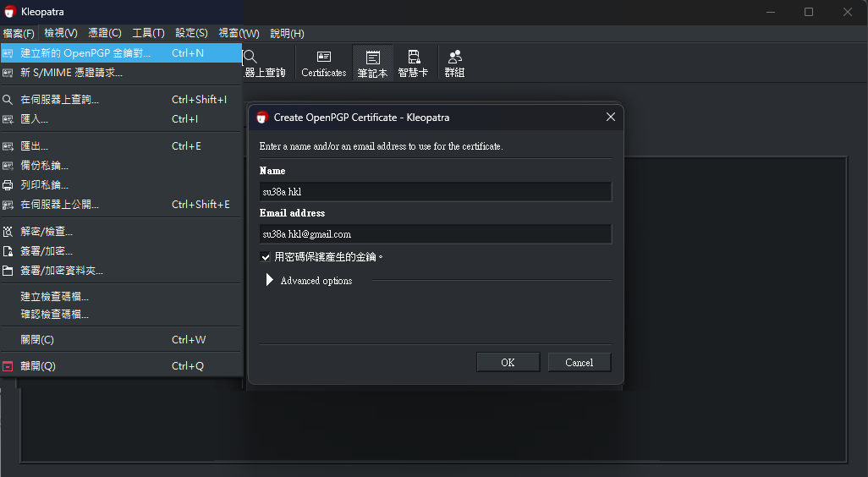
Task: Click the icon beside 簽署/加密 entry
Action: click(8, 251)
